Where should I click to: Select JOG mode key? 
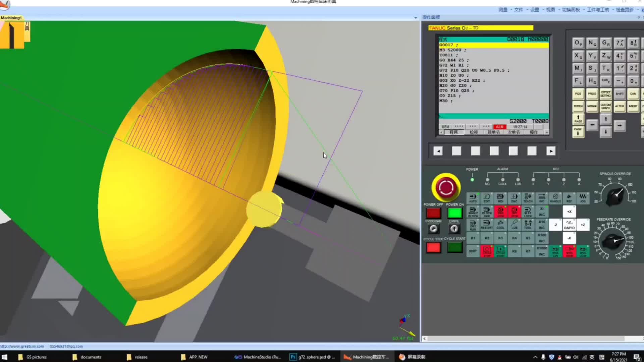[583, 198]
